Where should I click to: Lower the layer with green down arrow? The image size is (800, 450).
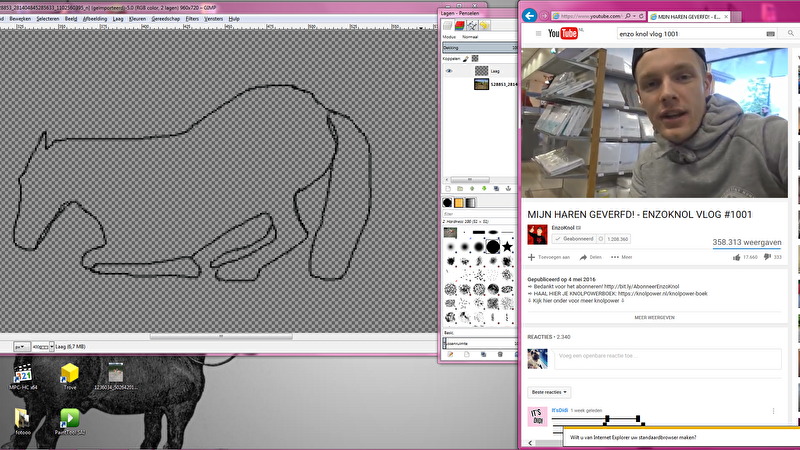(484, 189)
